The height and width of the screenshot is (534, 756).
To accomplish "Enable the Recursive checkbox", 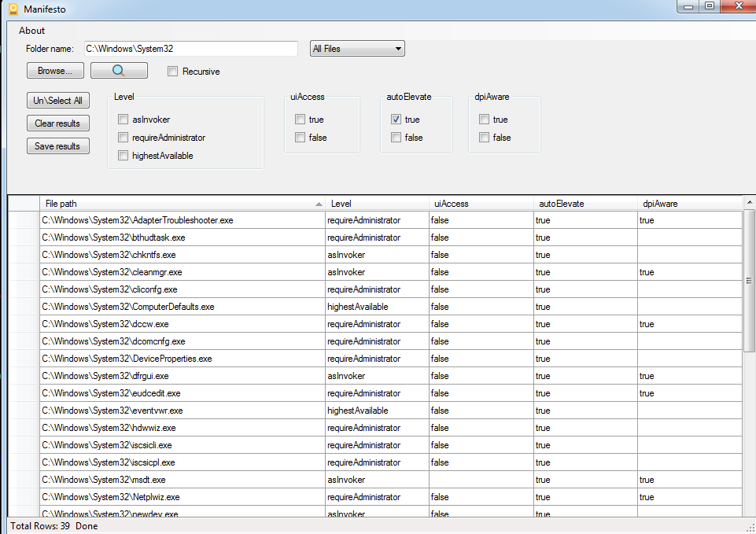I will point(173,72).
